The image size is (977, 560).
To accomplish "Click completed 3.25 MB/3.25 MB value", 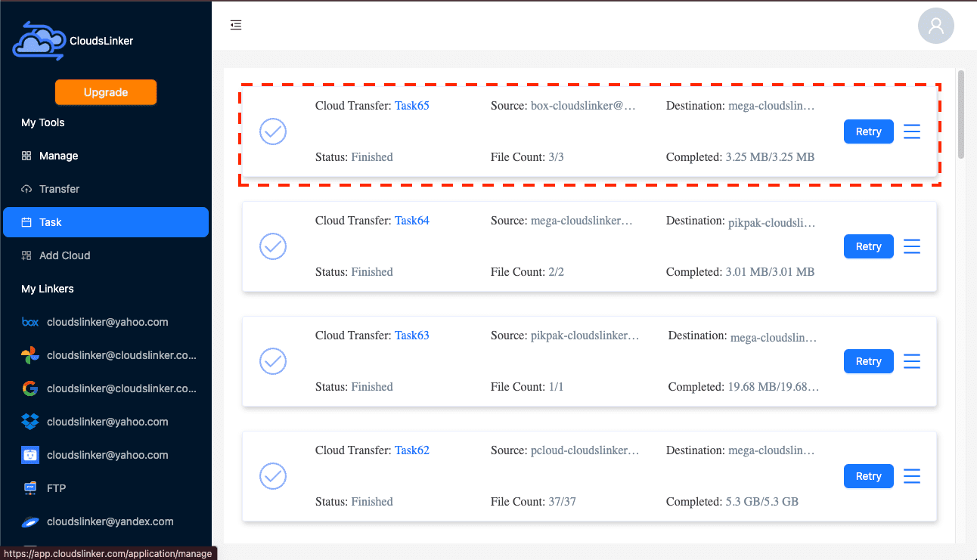I will click(x=770, y=157).
